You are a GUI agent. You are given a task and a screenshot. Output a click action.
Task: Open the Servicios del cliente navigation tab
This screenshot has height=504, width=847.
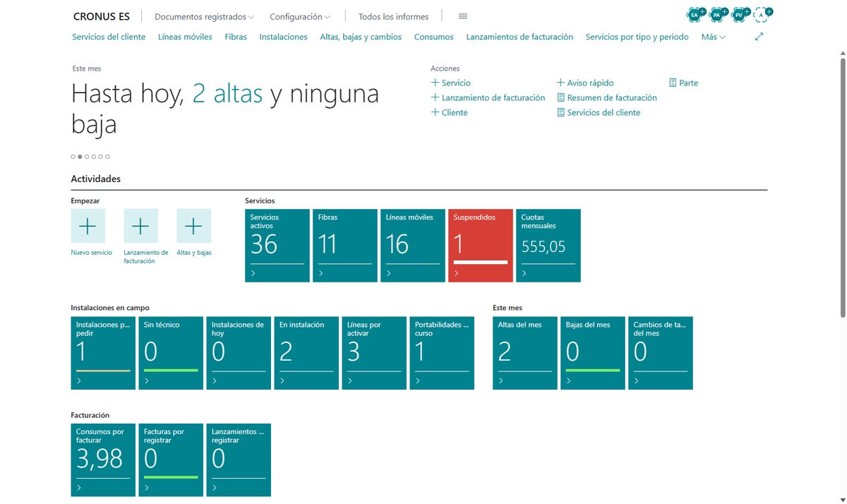coord(109,37)
